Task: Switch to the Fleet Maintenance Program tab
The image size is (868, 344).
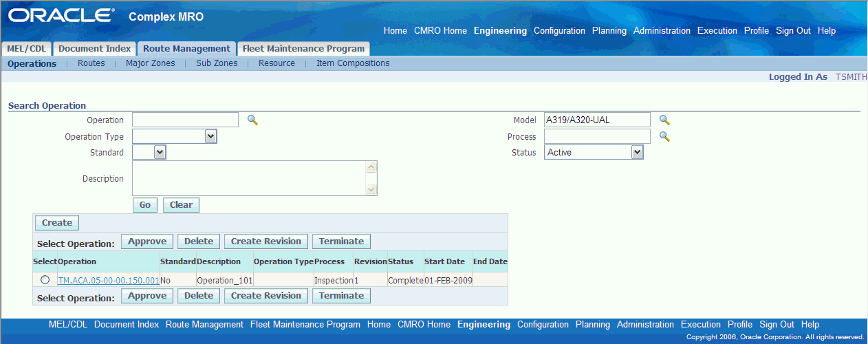Action: [x=303, y=49]
